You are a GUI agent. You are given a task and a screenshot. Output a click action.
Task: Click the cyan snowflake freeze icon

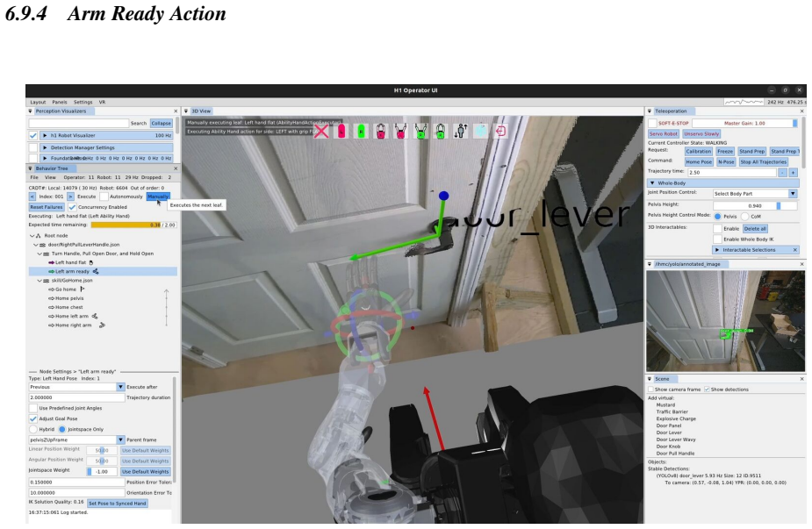pyautogui.click(x=480, y=131)
